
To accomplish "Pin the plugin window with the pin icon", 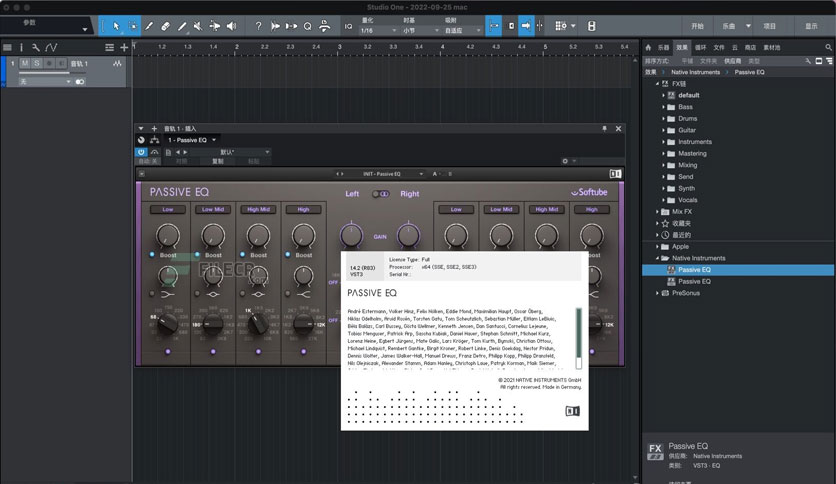I will (x=604, y=128).
